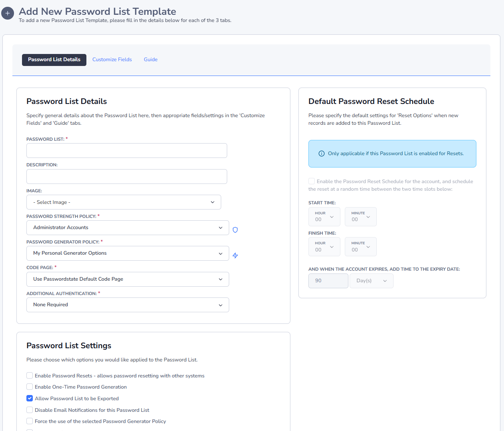The width and height of the screenshot is (504, 431).
Task: Click the lightning bolt icon beside Generator Policy
Action: point(235,255)
